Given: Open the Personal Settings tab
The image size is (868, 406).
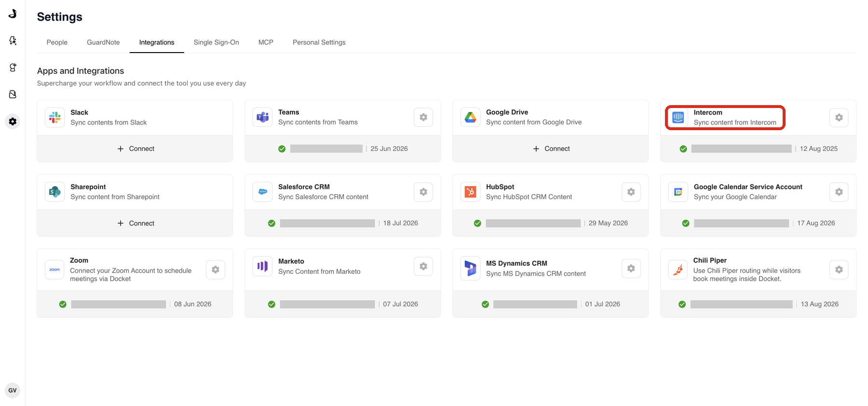Looking at the screenshot, I should click(319, 42).
